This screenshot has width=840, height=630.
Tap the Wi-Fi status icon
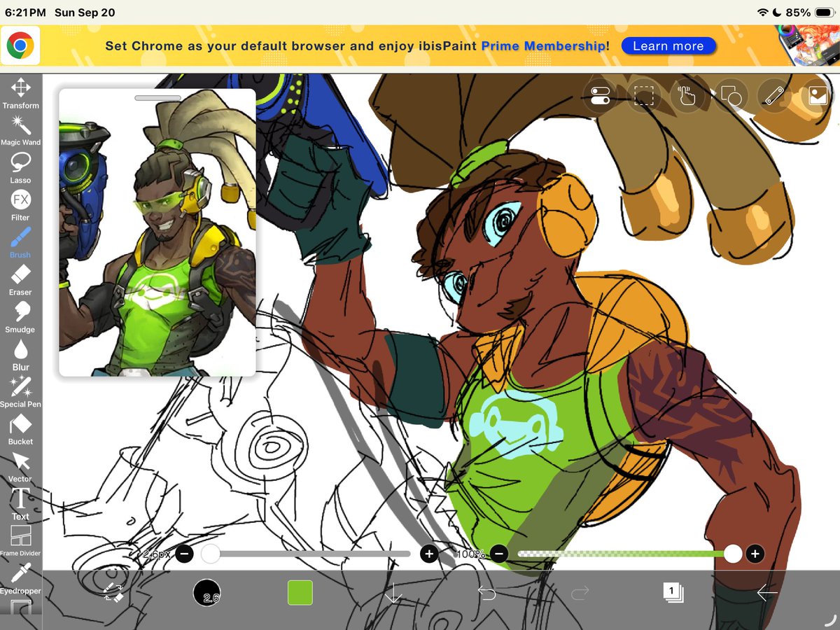click(762, 13)
